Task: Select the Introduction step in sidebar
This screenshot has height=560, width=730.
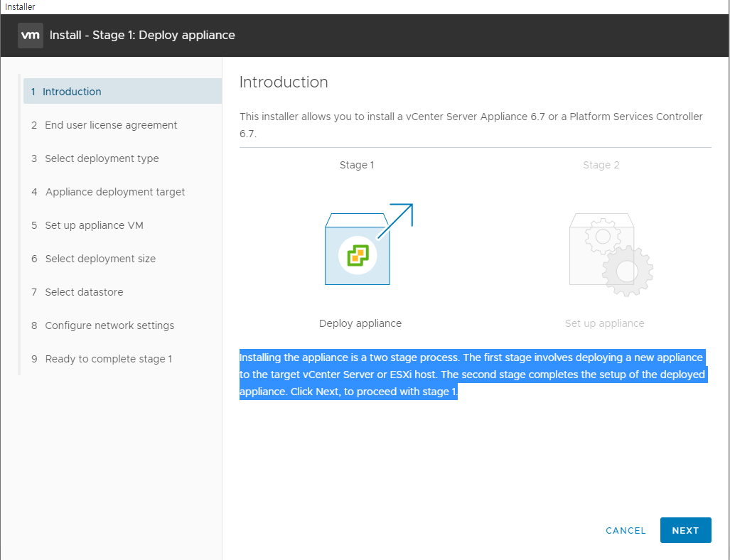Action: tap(122, 91)
